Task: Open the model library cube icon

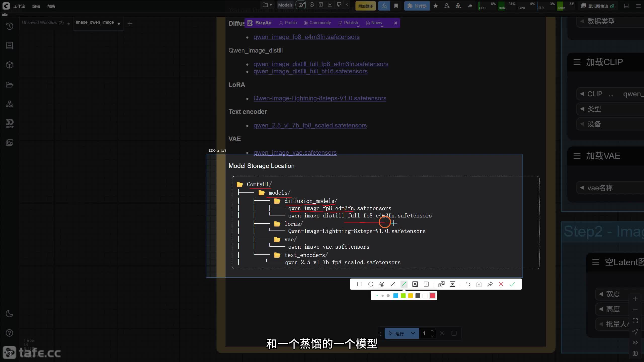Action: [x=9, y=65]
